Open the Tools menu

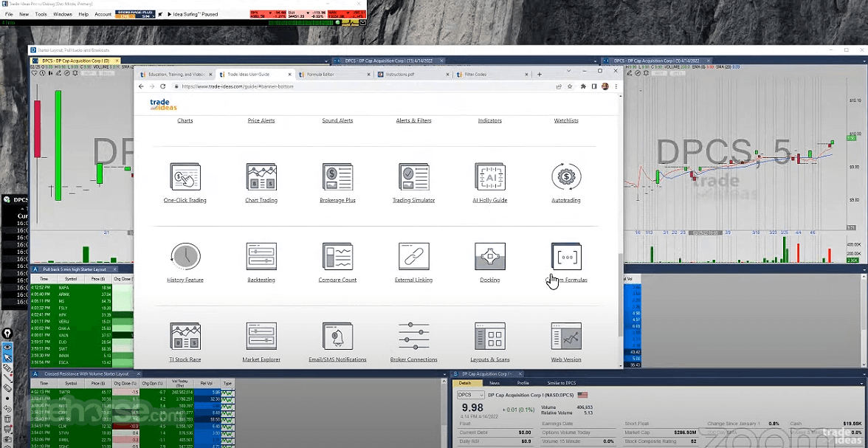41,14
